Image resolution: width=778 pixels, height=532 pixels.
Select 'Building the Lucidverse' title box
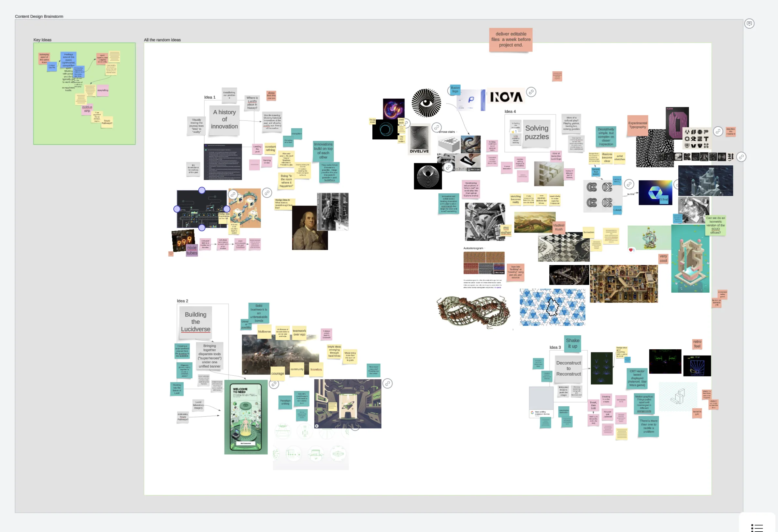[195, 322]
